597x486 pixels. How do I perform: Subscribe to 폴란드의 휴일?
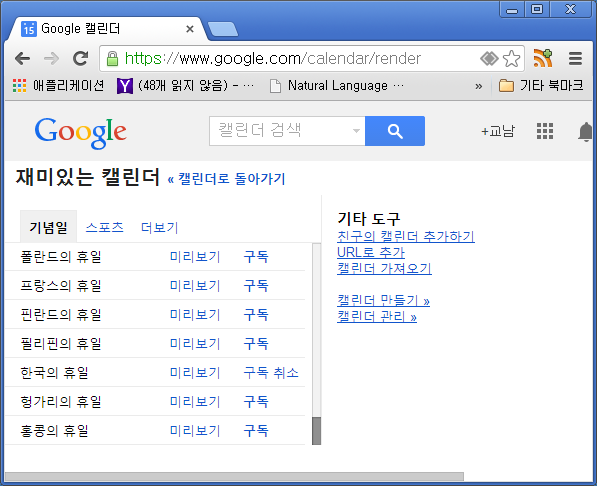pos(256,256)
